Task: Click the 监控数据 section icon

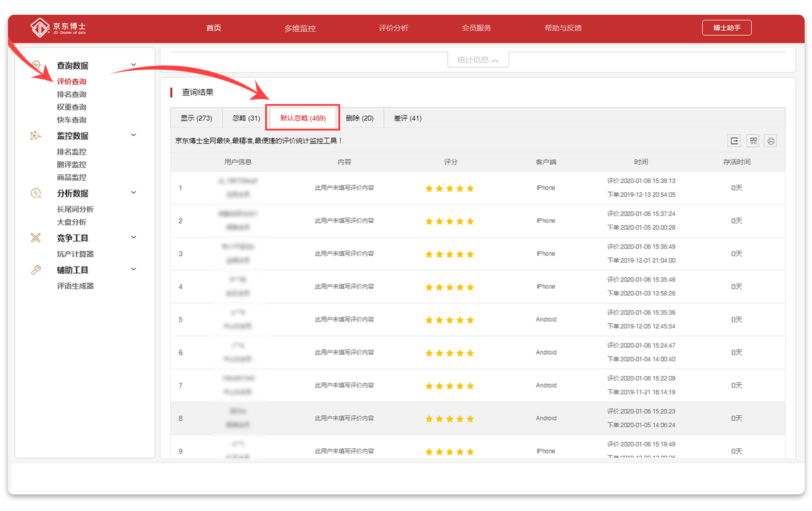Action: pos(36,135)
